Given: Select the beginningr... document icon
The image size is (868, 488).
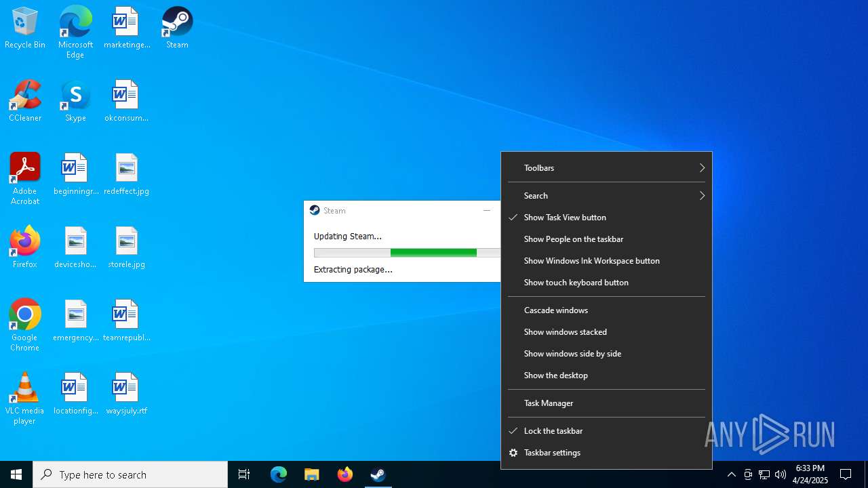Looking at the screenshot, I should coord(75,175).
